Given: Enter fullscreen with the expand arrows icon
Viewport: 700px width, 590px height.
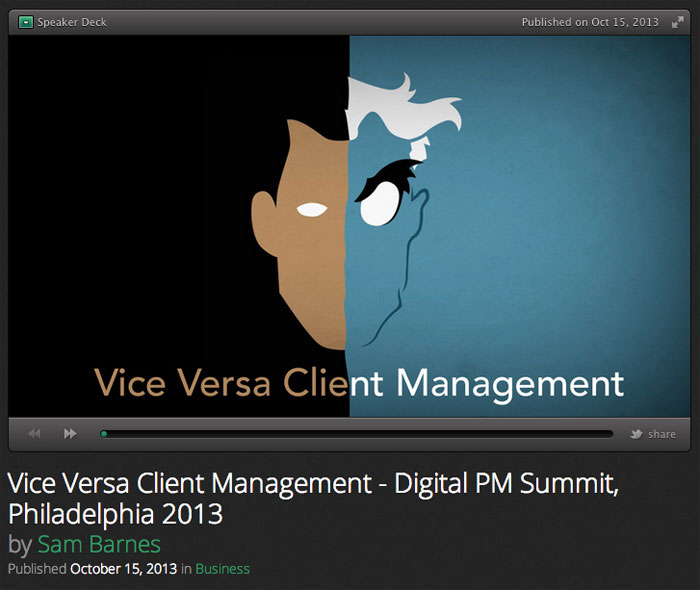Looking at the screenshot, I should pos(678,22).
